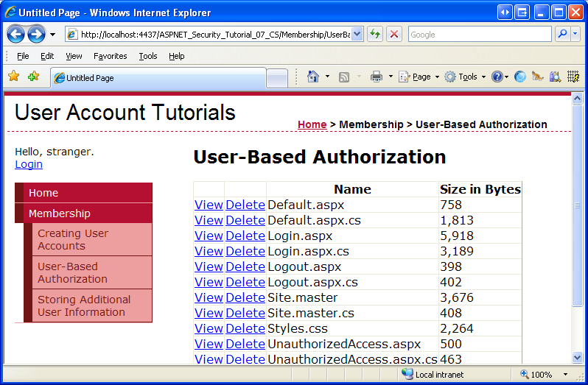The image size is (588, 385).
Task: Select Membership in the left navigation
Action: [83, 213]
